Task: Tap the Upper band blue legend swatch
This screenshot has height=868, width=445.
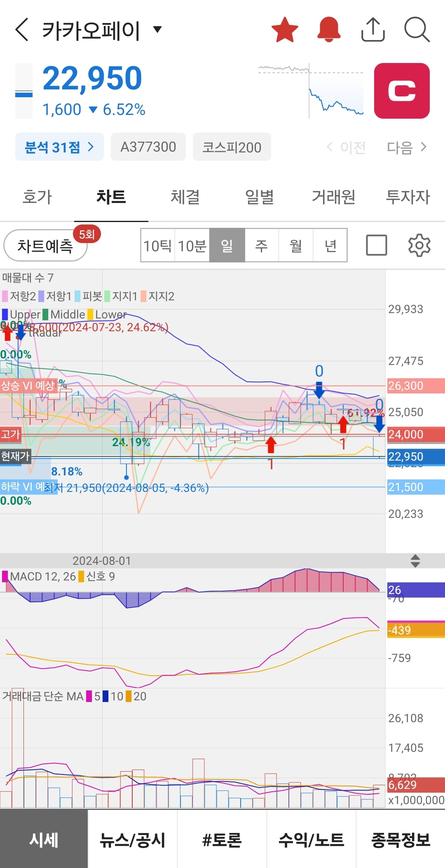Action: pos(5,315)
